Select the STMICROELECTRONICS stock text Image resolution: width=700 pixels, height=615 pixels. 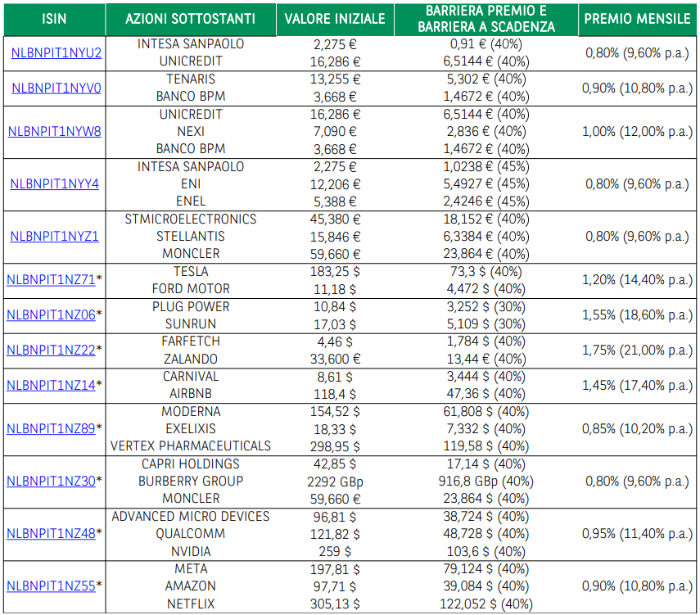click(191, 219)
